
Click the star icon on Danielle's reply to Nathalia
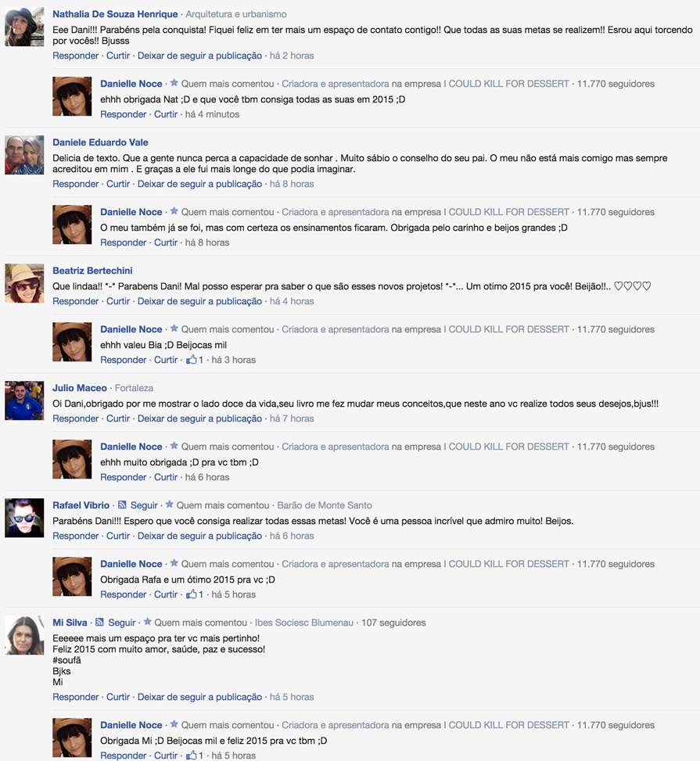(174, 83)
